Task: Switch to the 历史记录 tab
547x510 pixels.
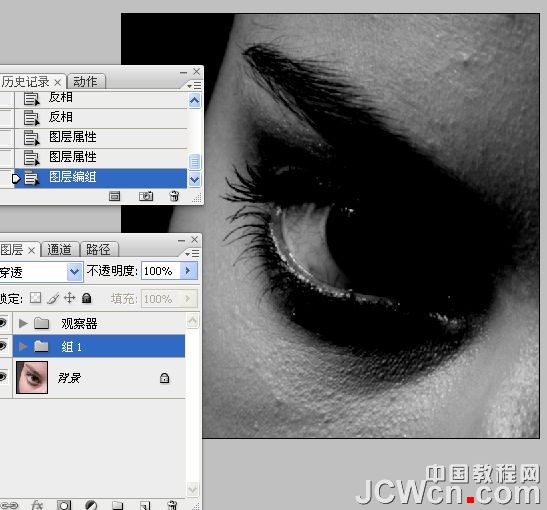Action: coord(25,82)
